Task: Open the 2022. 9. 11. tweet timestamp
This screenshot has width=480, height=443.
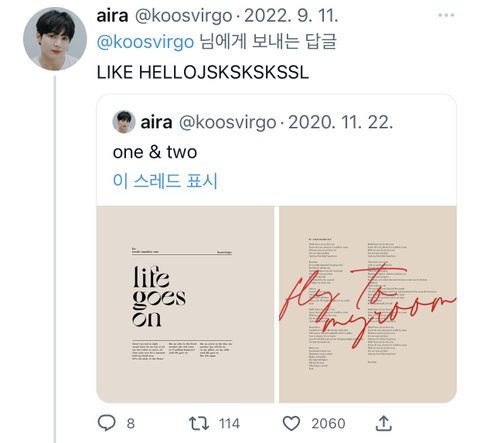Action: (x=291, y=16)
